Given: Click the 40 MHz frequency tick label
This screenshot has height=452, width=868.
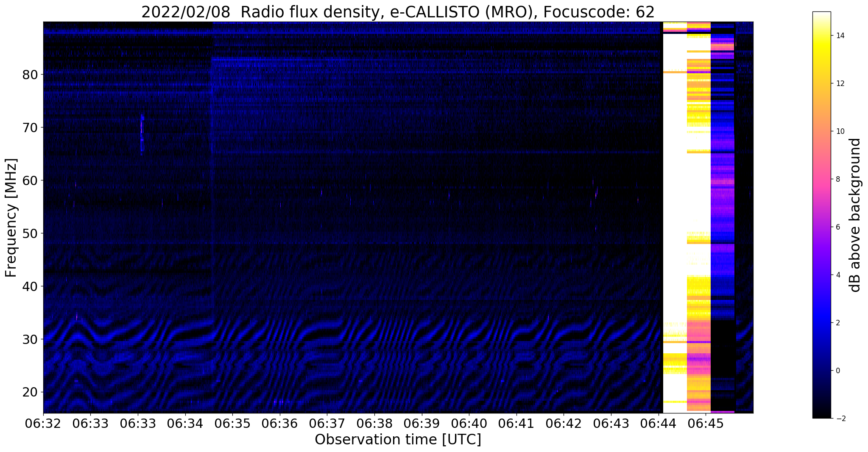Looking at the screenshot, I should pyautogui.click(x=30, y=287).
